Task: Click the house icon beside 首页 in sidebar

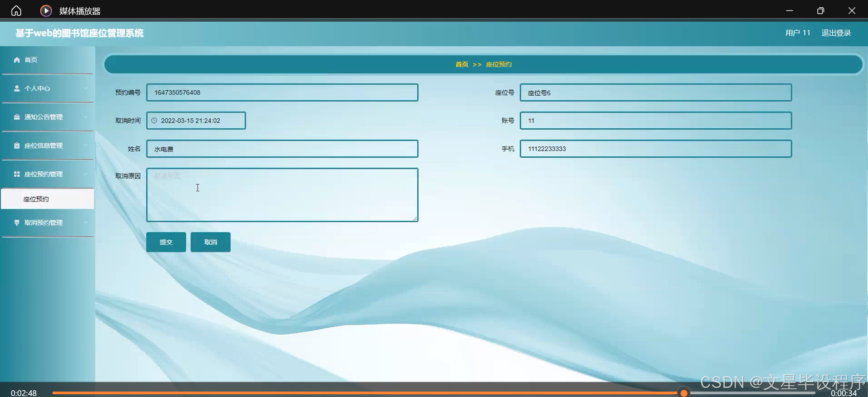Action: 17,60
